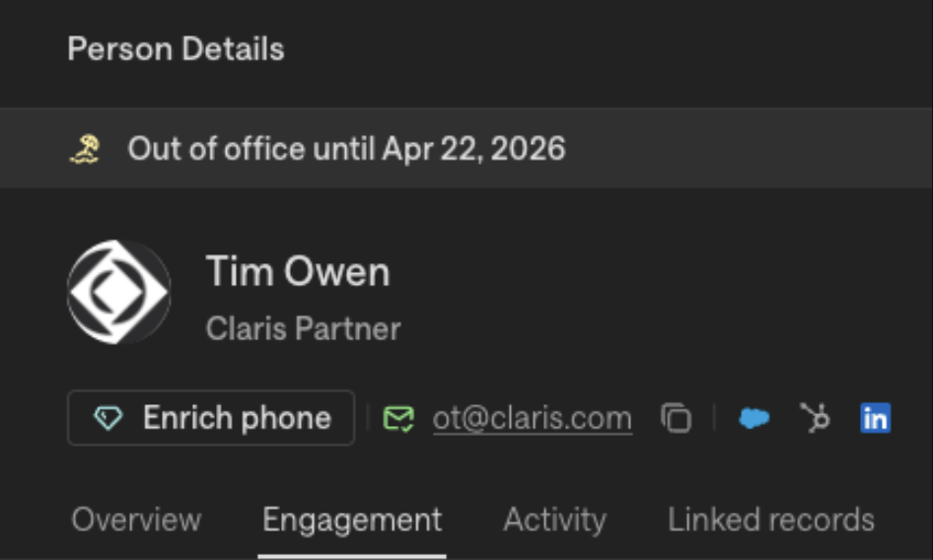This screenshot has width=933, height=560.
Task: Click the green verified email envelope icon
Action: click(x=397, y=418)
